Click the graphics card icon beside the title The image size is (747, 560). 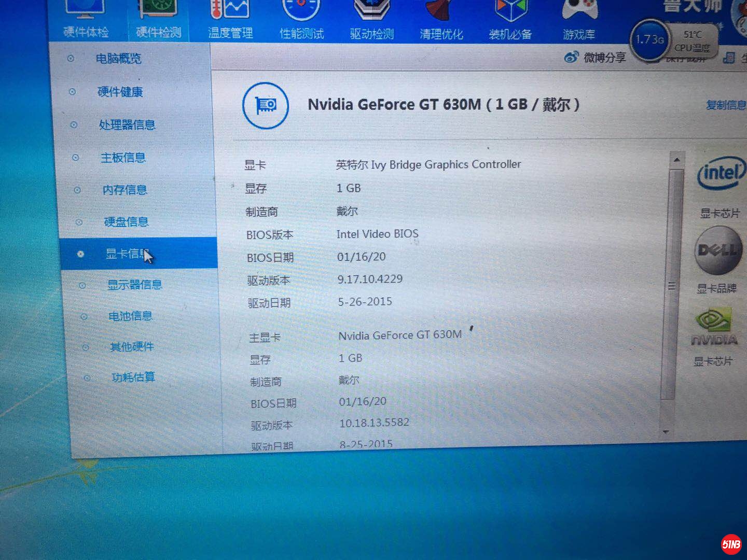[266, 105]
